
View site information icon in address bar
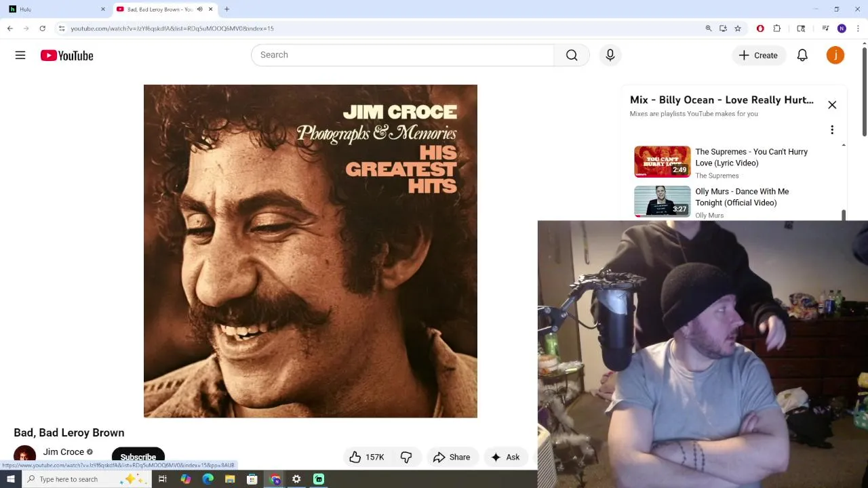tap(62, 28)
